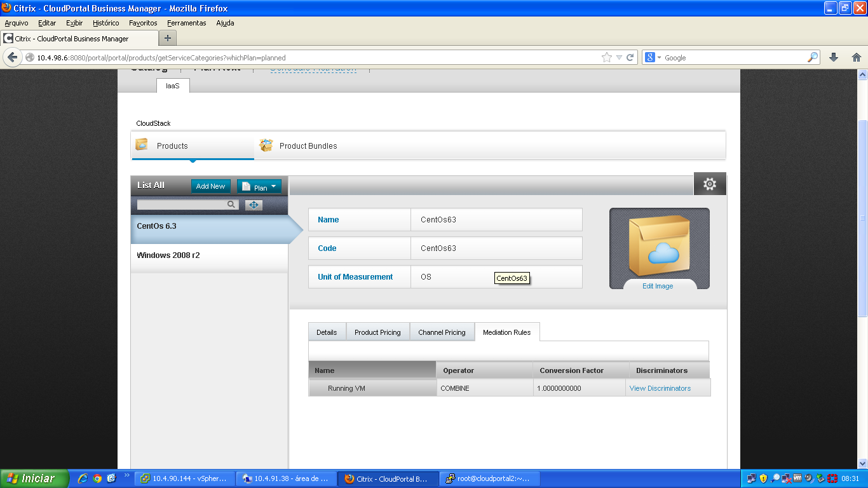Click the Product Bundles icon
Screen dimensions: 868x488
point(266,146)
